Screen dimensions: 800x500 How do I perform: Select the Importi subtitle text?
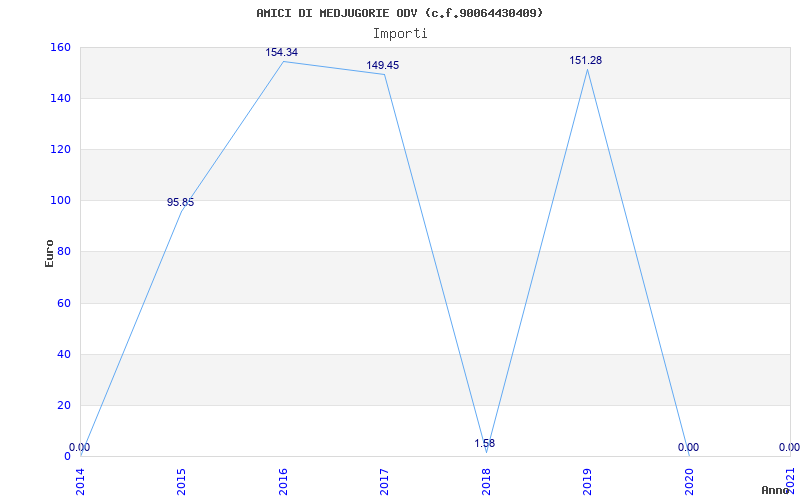point(400,34)
